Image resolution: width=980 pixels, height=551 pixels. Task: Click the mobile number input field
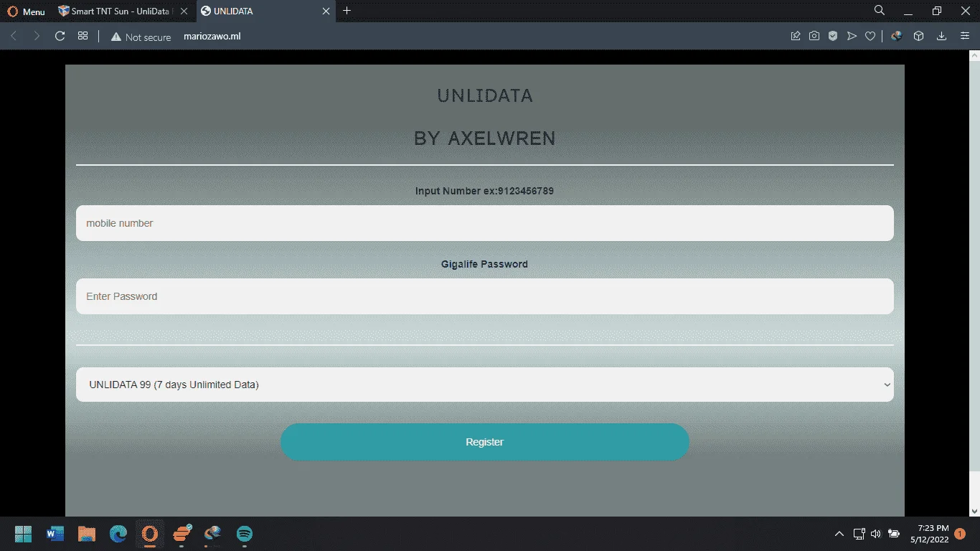click(485, 223)
